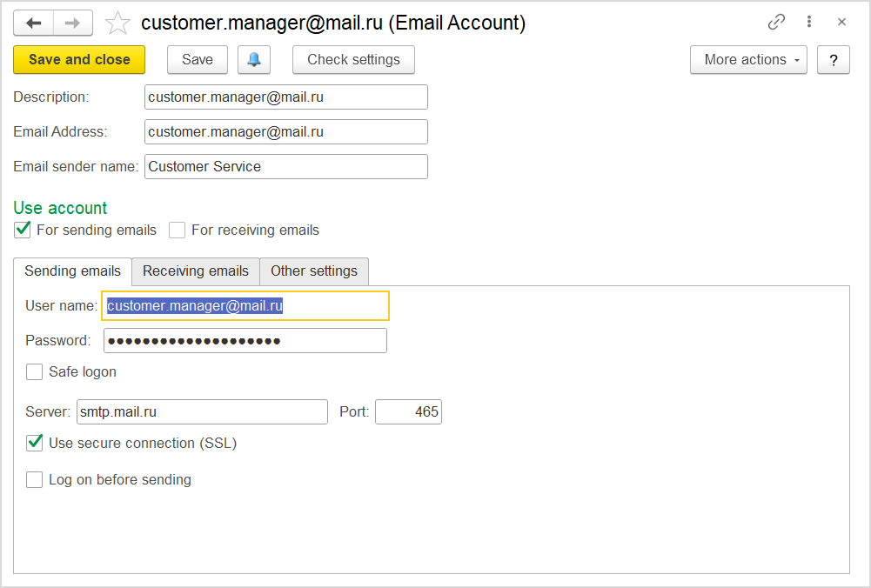Image resolution: width=871 pixels, height=588 pixels.
Task: Edit the Email sender name field
Action: pyautogui.click(x=286, y=167)
